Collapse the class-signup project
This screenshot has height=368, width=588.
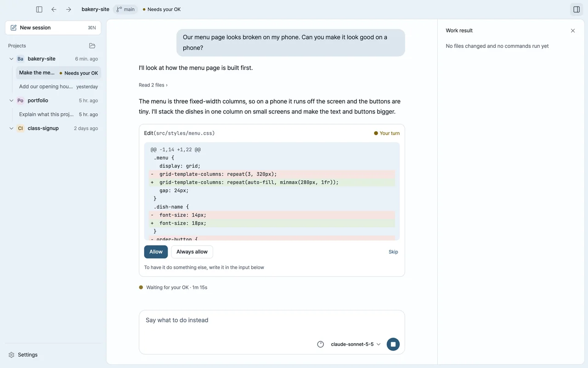coord(11,128)
